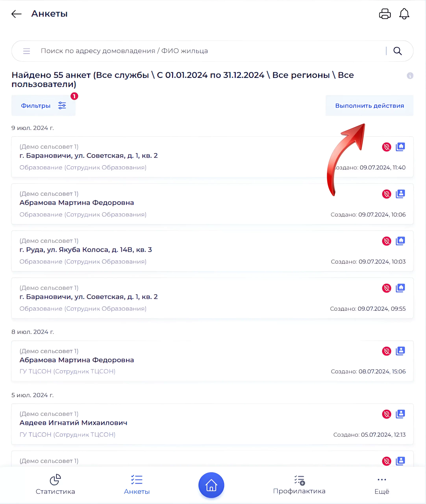
Task: Click blue house copy icon on 10:03 card
Action: pyautogui.click(x=400, y=241)
